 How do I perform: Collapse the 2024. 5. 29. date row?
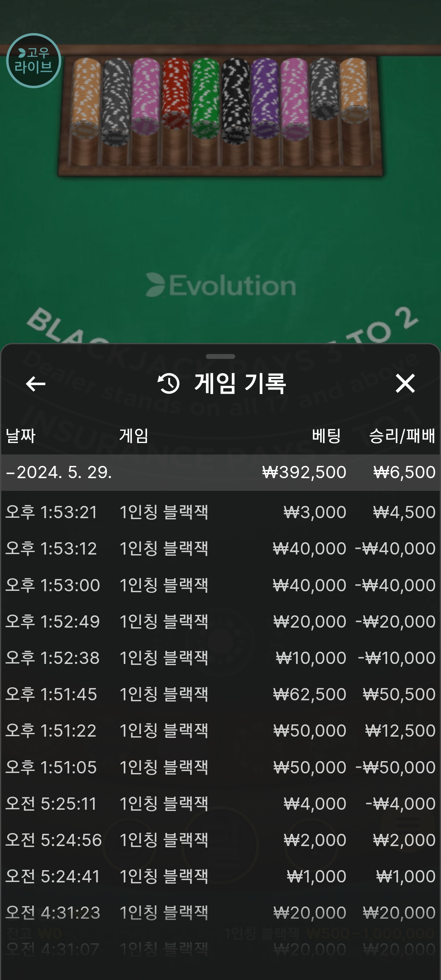pyautogui.click(x=220, y=472)
